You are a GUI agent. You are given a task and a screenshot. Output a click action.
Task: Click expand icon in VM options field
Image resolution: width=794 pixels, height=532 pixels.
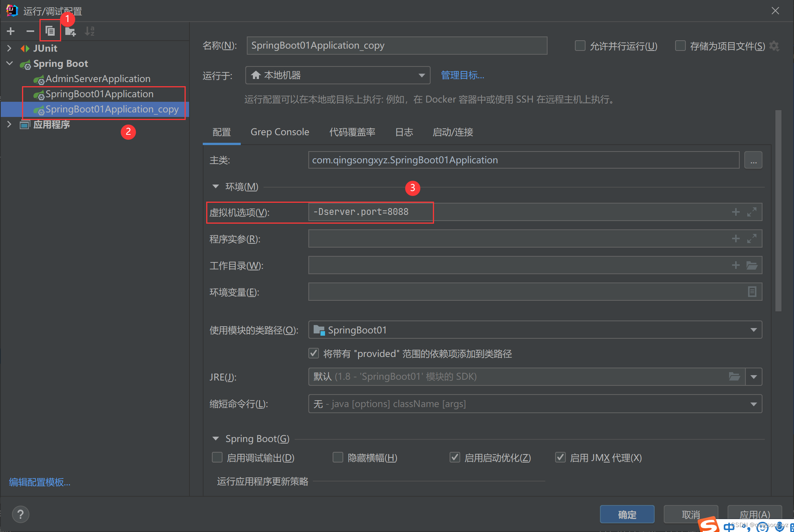pyautogui.click(x=752, y=212)
